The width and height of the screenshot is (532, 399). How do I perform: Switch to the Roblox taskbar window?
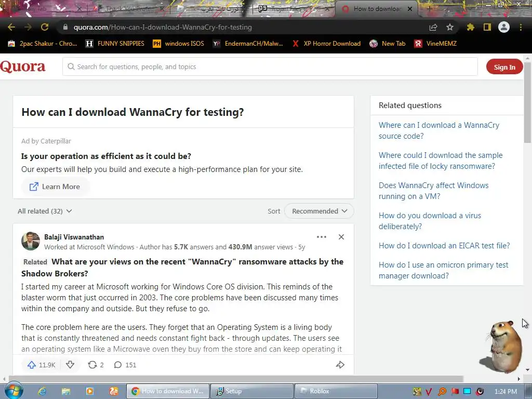[336, 391]
